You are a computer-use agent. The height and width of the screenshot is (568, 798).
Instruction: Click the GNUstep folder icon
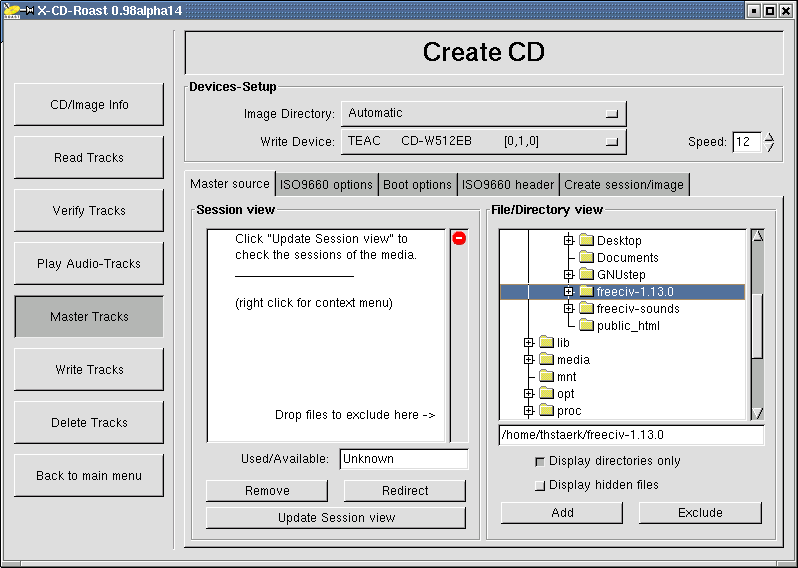tap(587, 274)
